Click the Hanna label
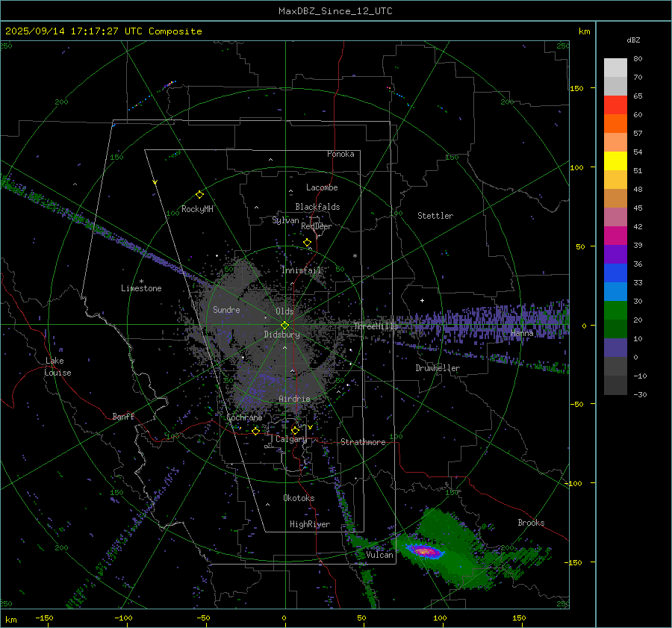 (x=522, y=332)
